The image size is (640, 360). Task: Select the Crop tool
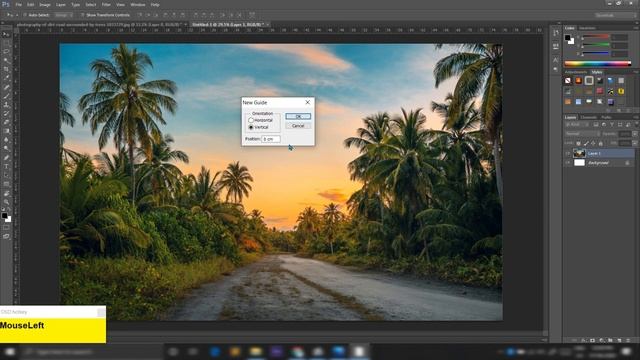click(6, 69)
